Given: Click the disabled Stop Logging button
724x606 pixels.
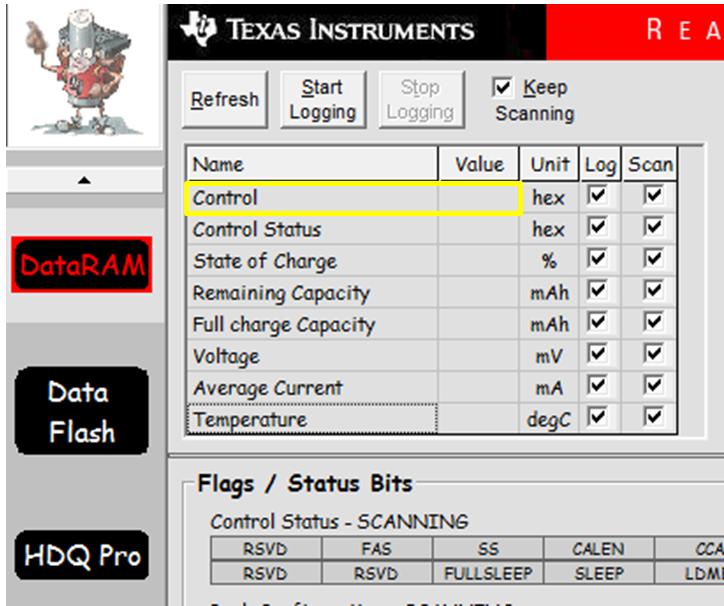Looking at the screenshot, I should [x=421, y=99].
